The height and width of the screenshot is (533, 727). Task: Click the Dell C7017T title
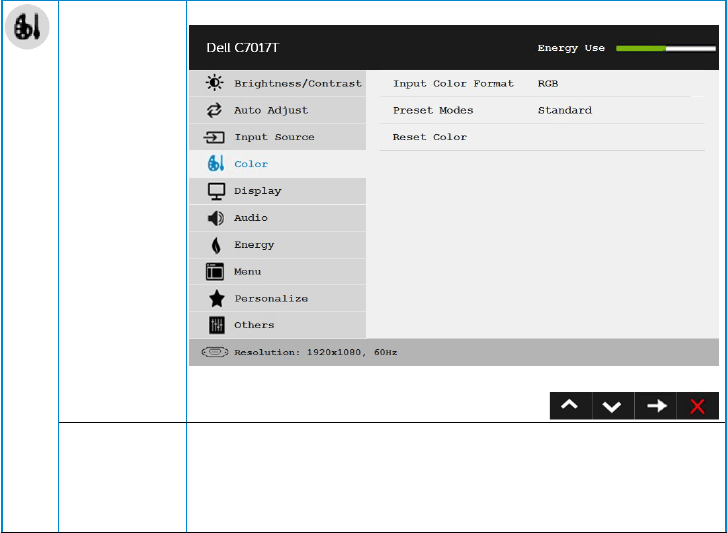pos(242,48)
